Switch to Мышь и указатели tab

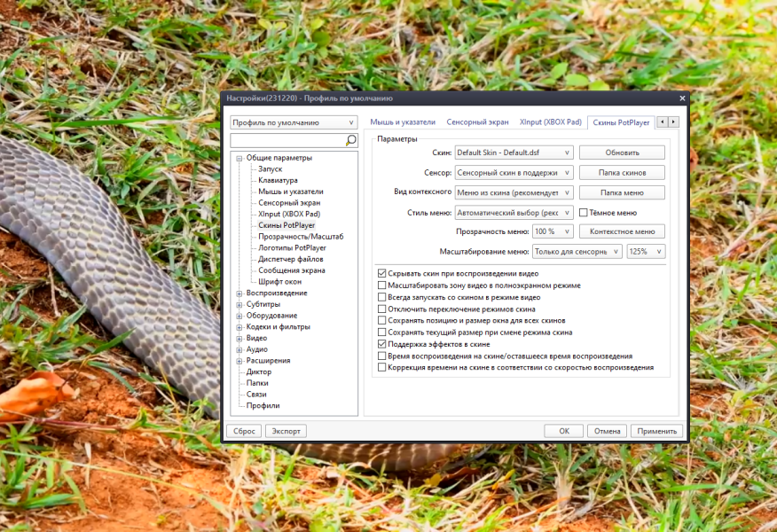pyautogui.click(x=403, y=121)
